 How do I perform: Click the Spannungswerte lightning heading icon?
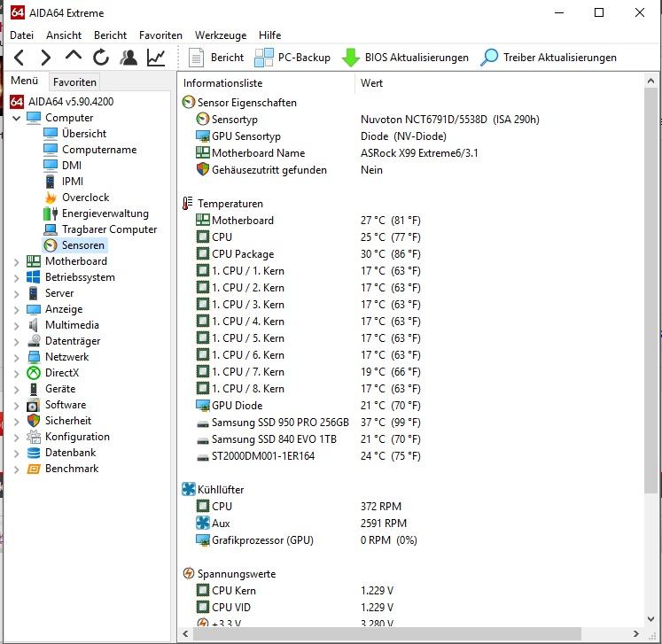pos(188,573)
